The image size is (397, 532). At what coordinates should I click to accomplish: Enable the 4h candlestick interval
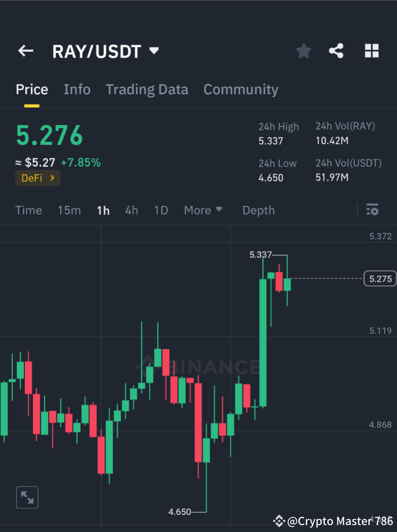[132, 210]
